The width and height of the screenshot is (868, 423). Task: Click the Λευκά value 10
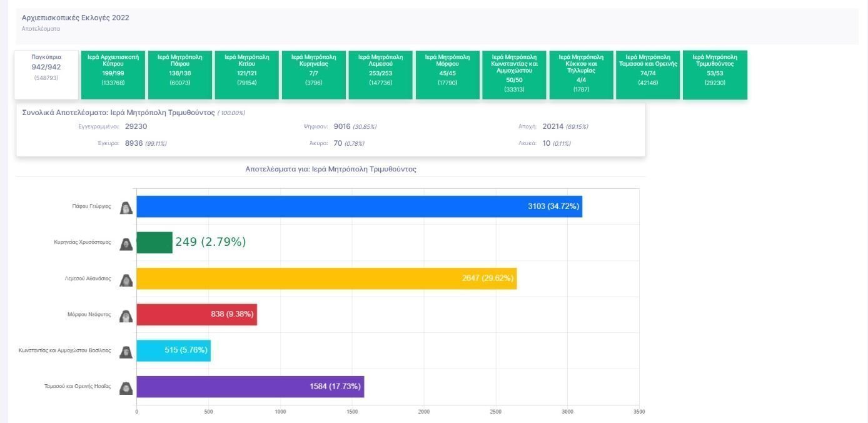547,143
